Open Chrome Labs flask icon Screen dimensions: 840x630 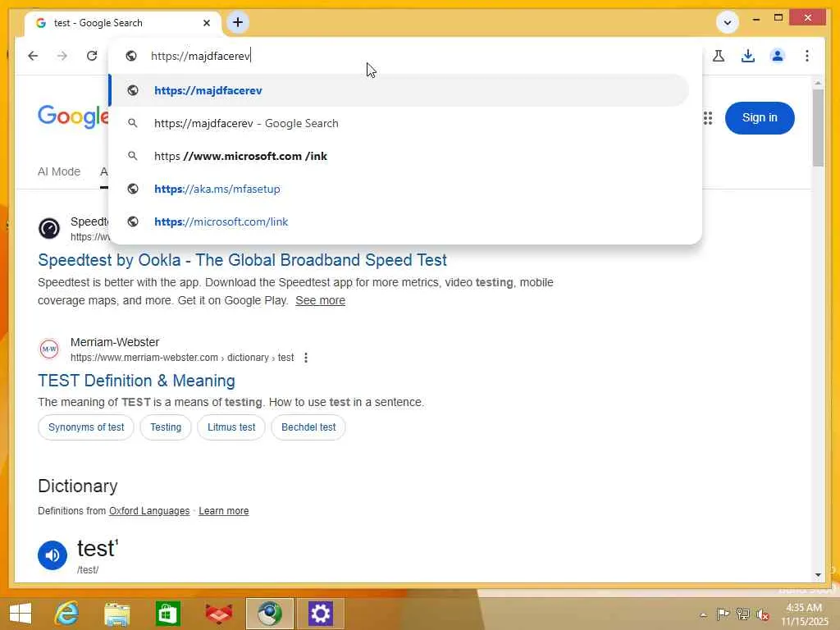point(719,56)
